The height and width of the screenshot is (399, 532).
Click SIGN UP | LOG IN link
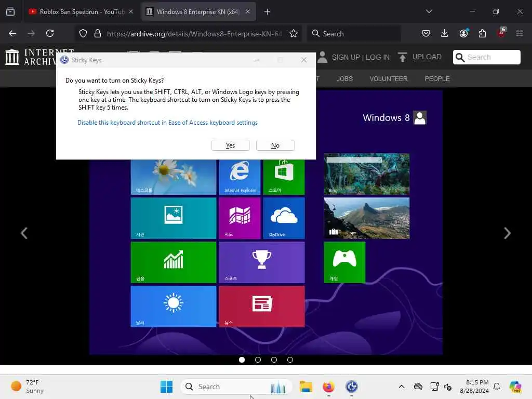tap(361, 57)
